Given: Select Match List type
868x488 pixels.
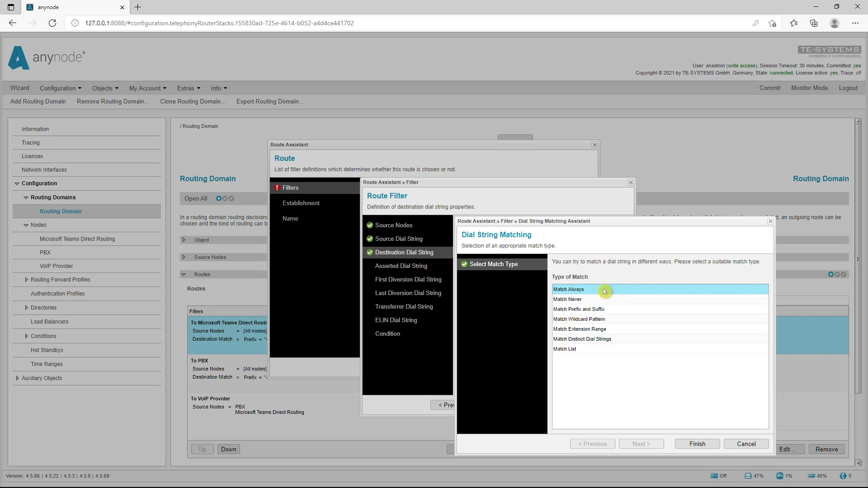Looking at the screenshot, I should point(660,349).
